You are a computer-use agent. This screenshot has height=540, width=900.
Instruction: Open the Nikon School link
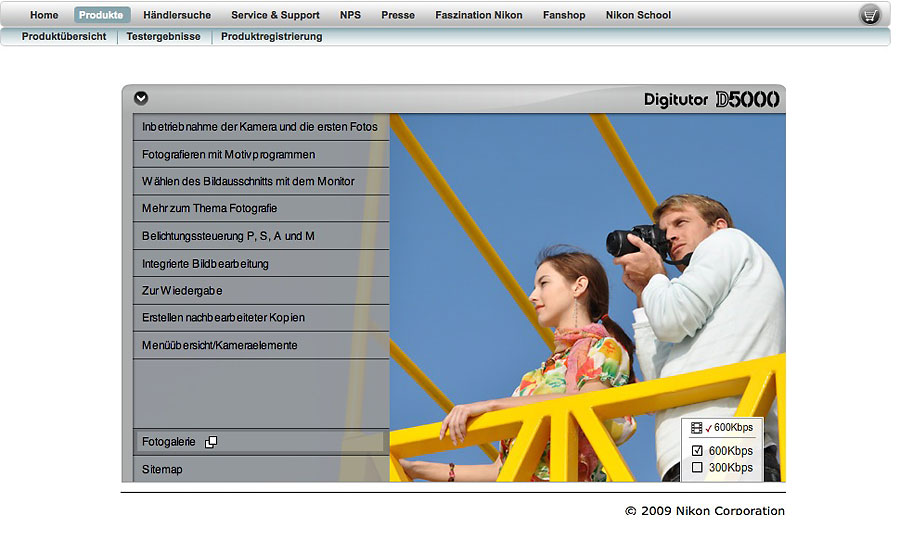(x=638, y=15)
